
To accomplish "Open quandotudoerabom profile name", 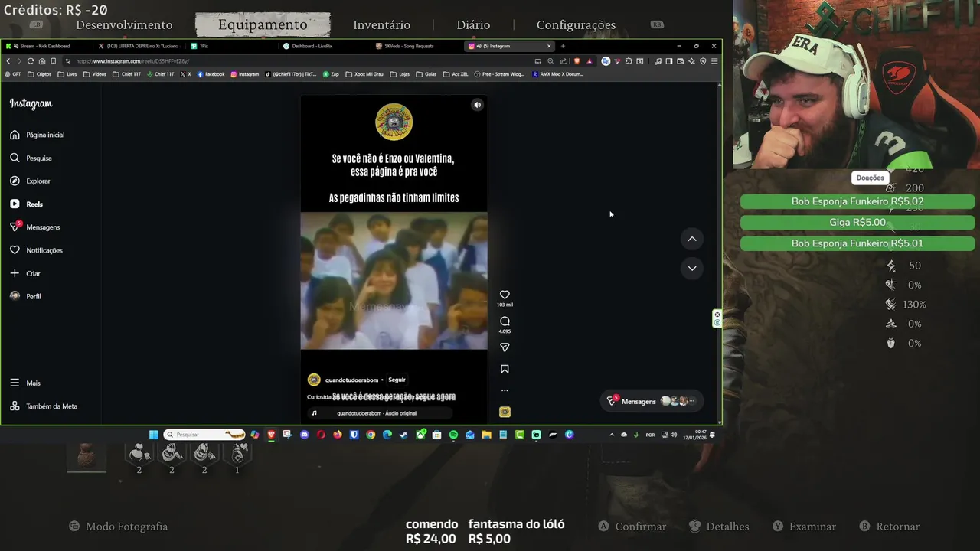I will (x=351, y=380).
